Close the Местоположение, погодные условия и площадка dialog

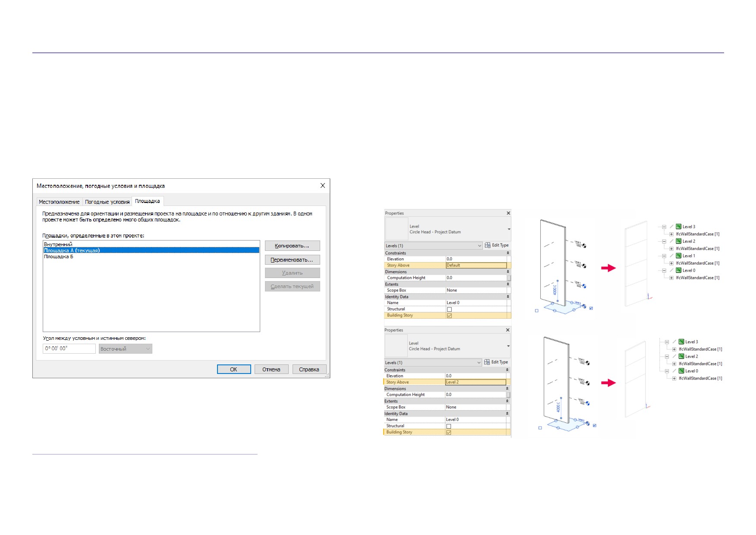pos(323,186)
